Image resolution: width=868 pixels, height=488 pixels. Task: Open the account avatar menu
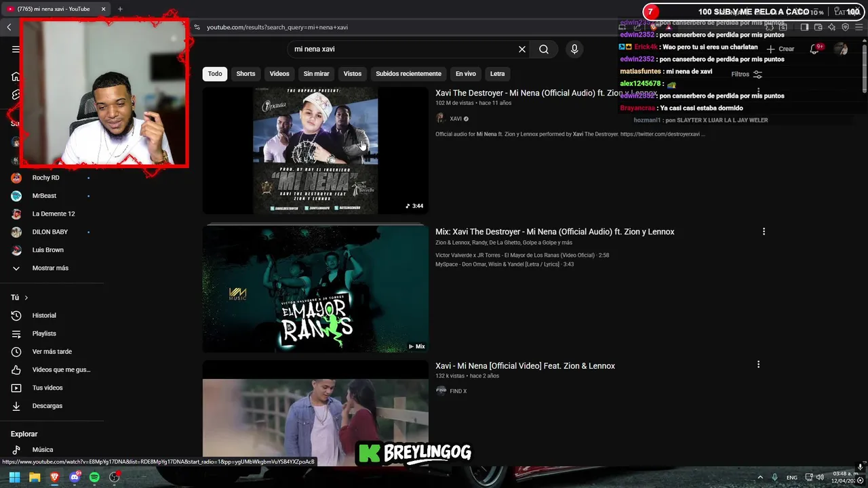pos(841,49)
